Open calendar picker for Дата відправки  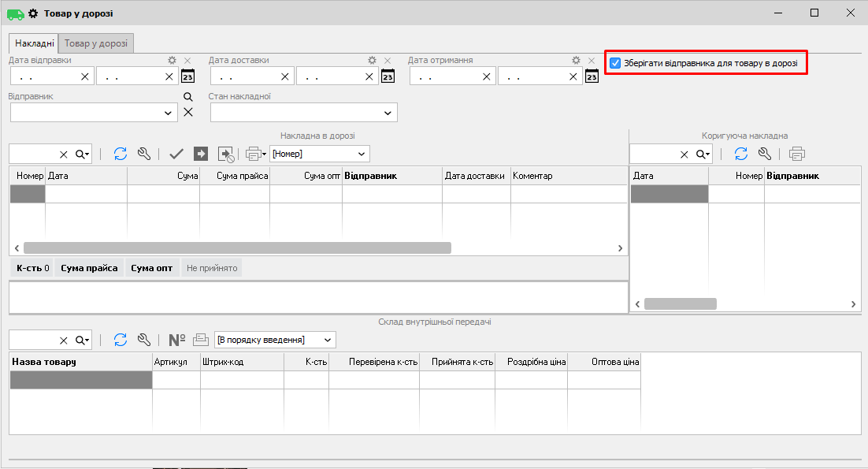pos(187,76)
